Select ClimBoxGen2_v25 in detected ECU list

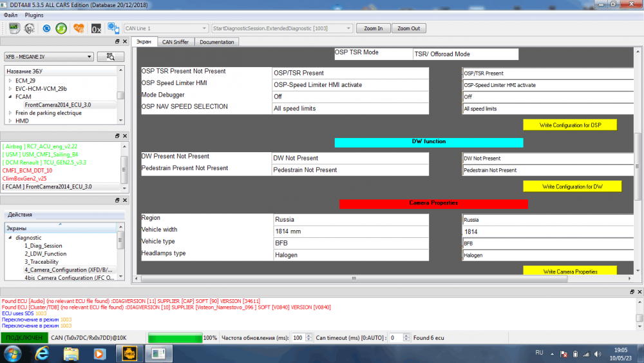(24, 179)
